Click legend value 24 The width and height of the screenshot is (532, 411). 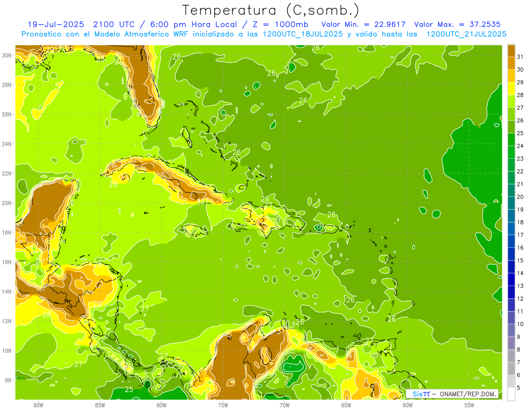pyautogui.click(x=520, y=146)
